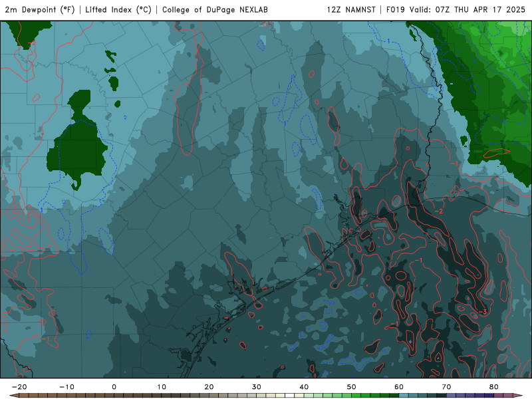Click the -10 label on the color scale
This screenshot has width=532, height=399.
point(67,387)
